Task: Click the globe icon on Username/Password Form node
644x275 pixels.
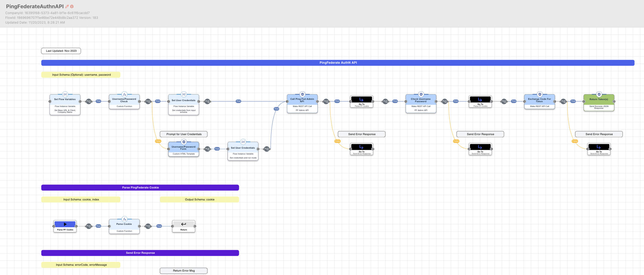Action: tap(184, 142)
